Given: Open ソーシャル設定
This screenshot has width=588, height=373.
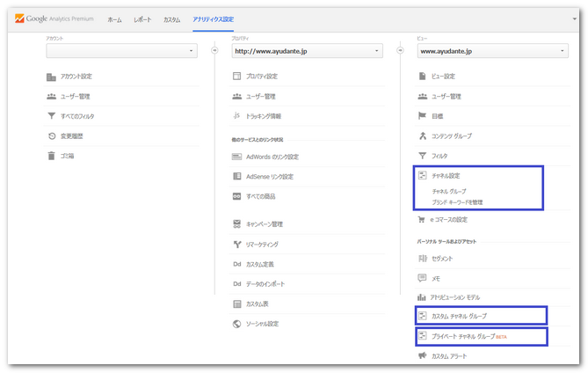Looking at the screenshot, I should [x=262, y=324].
